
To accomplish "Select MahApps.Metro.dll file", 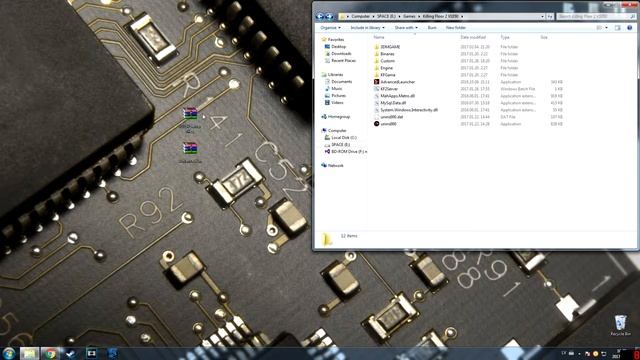I will click(x=394, y=96).
